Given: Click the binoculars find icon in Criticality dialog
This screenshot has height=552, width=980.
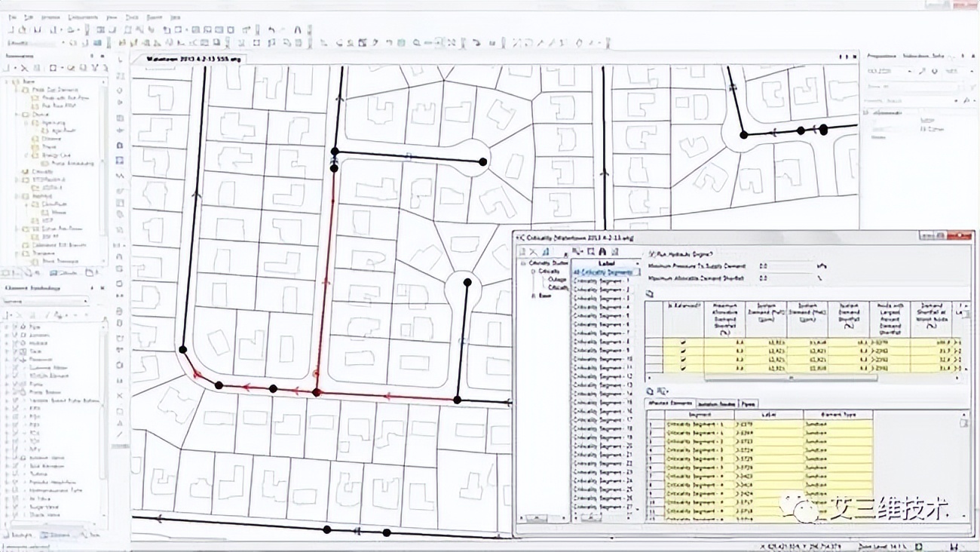Looking at the screenshot, I should pos(602,251).
